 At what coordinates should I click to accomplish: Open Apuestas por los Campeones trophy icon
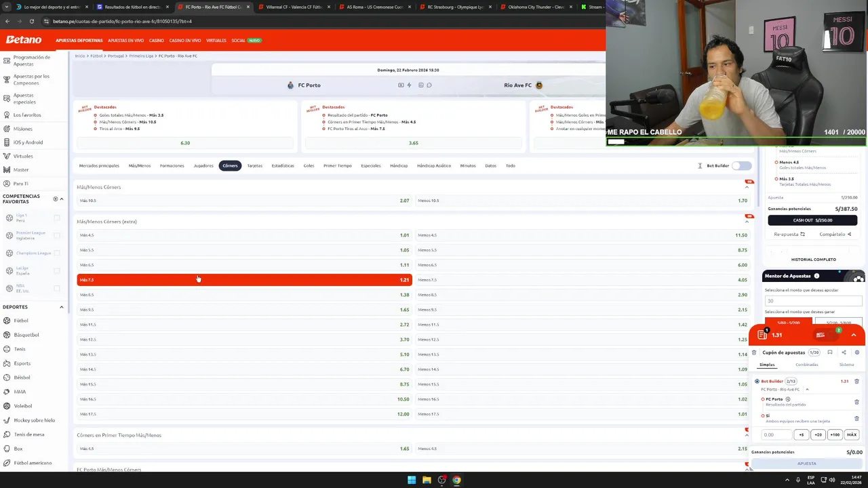7,79
